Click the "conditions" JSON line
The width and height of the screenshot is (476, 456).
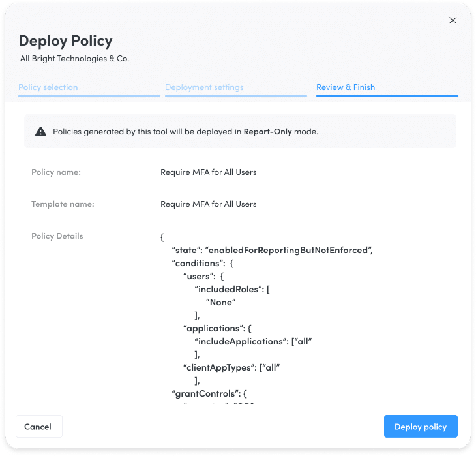point(203,263)
